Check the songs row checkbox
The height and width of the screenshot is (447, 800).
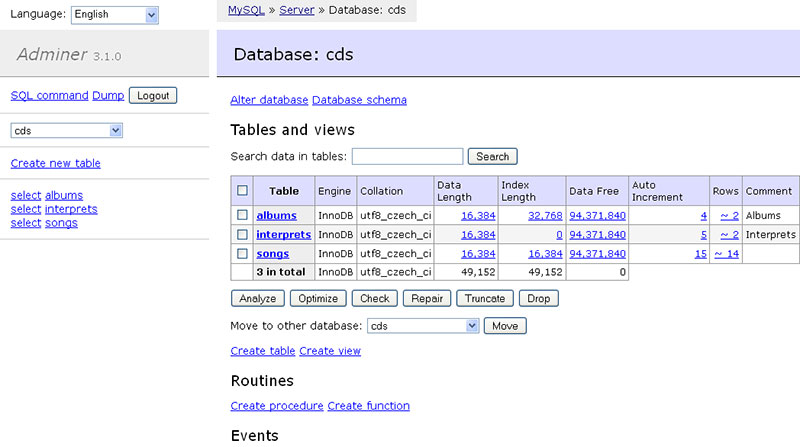point(242,254)
